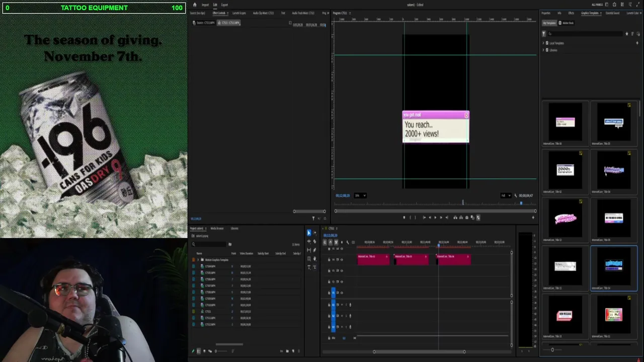Show hidden panel tabs after Lumetri Color
This screenshot has height=362, width=644.
(640, 13)
